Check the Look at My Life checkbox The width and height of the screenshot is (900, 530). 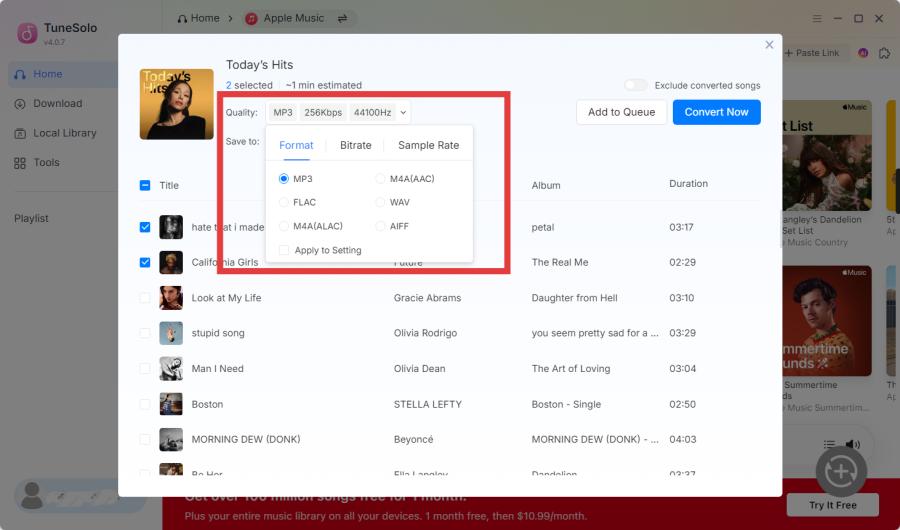tap(145, 298)
